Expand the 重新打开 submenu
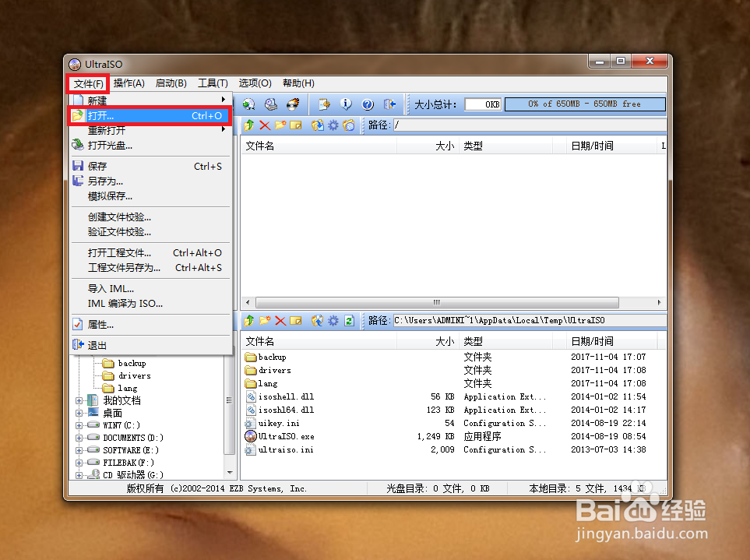The image size is (750, 560). (150, 130)
